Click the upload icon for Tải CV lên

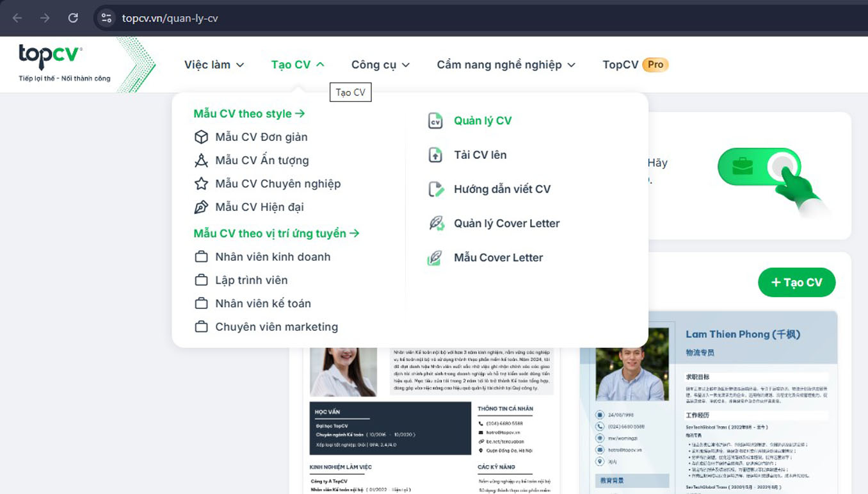tap(435, 155)
